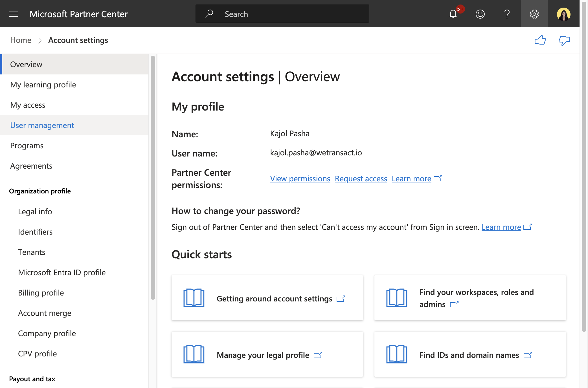Open the hamburger navigation menu
The width and height of the screenshot is (588, 388).
(x=14, y=14)
